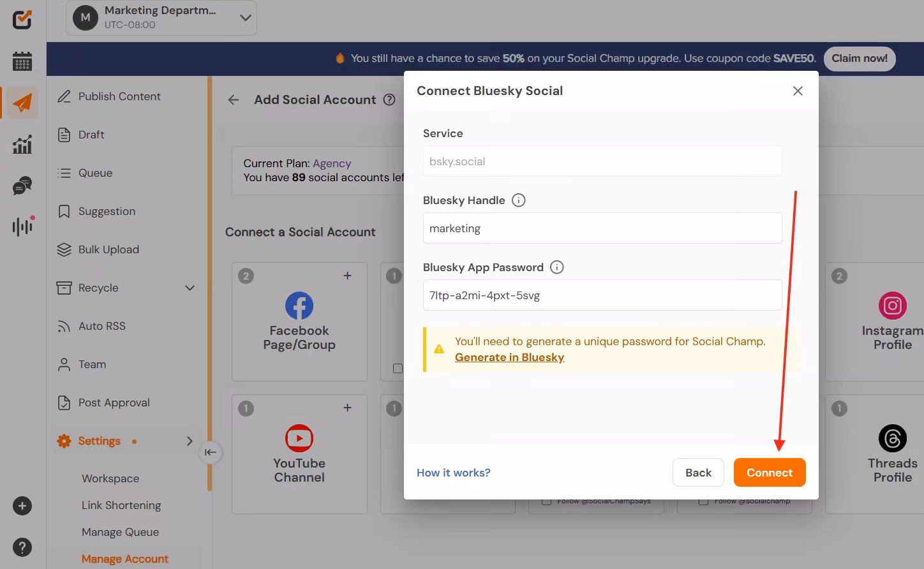Open the Generate in Bluesky link
The image size is (924, 569).
tap(510, 357)
